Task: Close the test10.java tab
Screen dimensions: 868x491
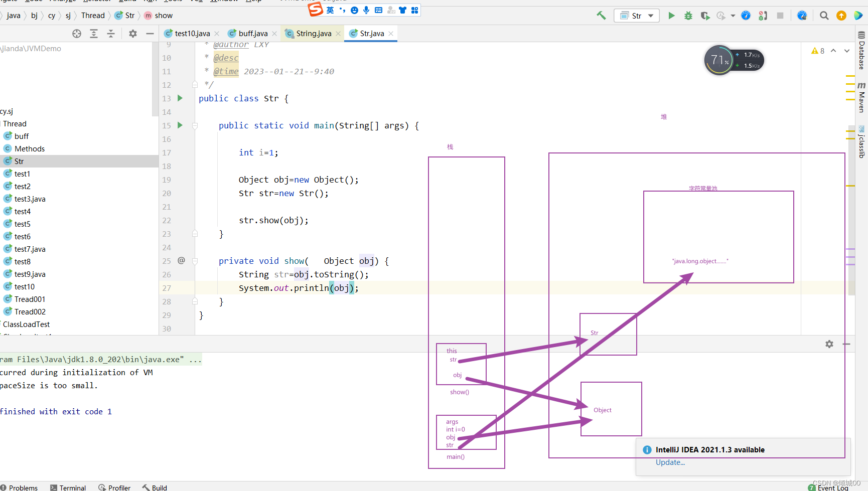Action: (217, 34)
